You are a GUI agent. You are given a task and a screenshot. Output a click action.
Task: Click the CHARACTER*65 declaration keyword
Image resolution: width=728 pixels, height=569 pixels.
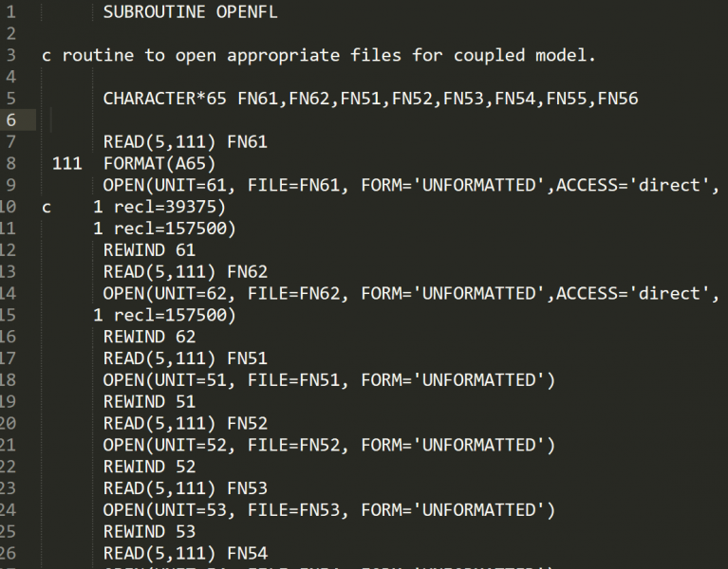(x=164, y=98)
